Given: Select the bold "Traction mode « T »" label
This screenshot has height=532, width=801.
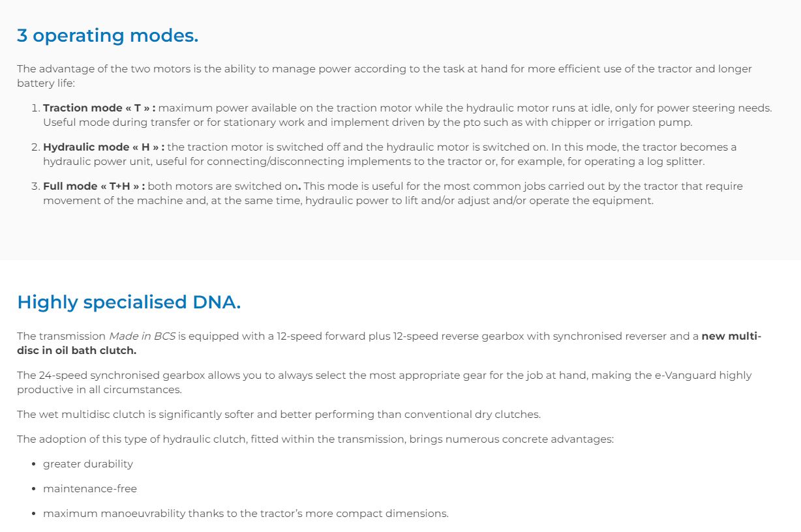Looking at the screenshot, I should [99, 108].
